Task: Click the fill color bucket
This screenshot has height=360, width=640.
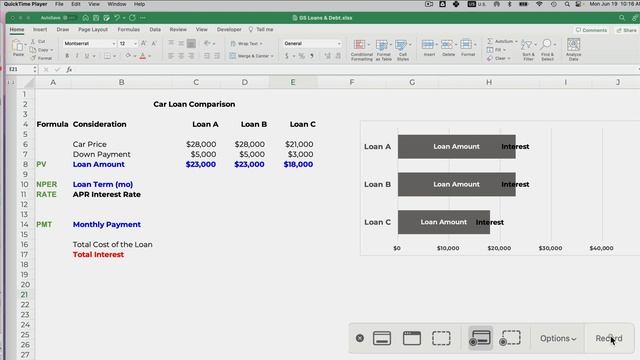Action: pyautogui.click(x=128, y=56)
